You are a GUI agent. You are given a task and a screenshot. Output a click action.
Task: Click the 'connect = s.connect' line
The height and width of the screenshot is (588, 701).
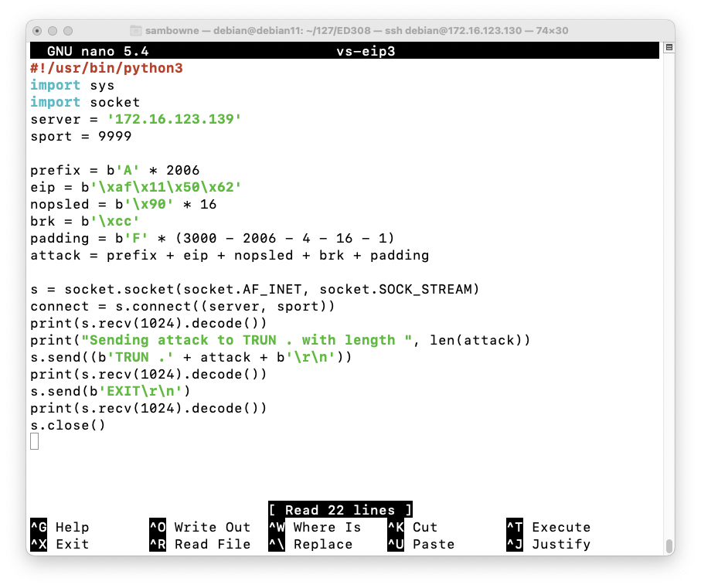[x=182, y=306]
